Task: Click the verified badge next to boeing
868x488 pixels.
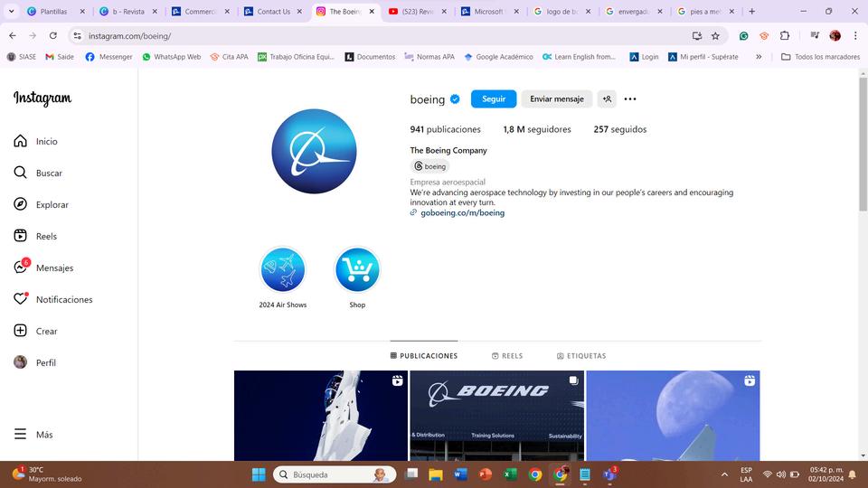Action: 455,99
